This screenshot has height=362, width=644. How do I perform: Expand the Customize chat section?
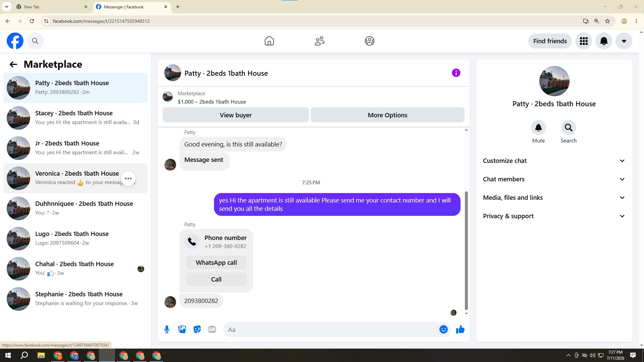[x=554, y=161]
